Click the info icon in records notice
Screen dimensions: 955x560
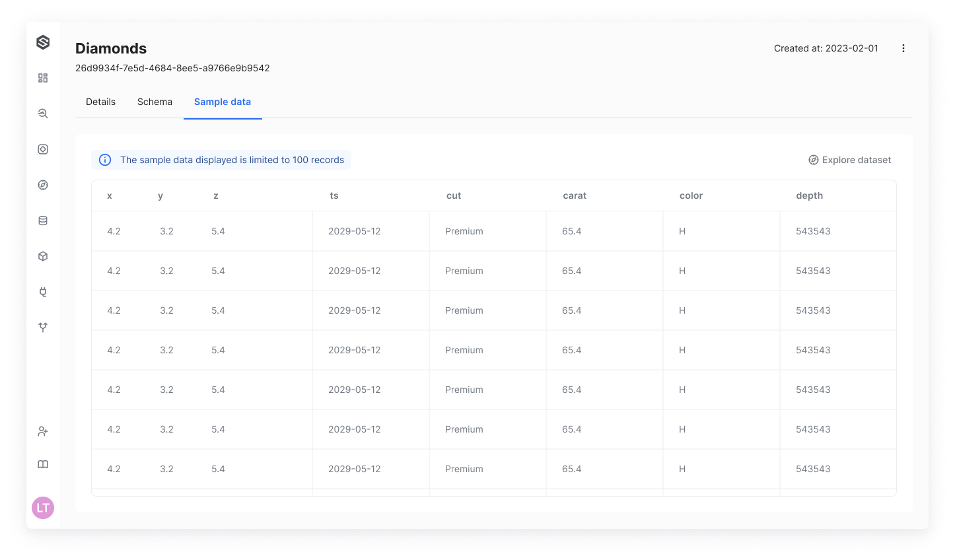pyautogui.click(x=105, y=160)
